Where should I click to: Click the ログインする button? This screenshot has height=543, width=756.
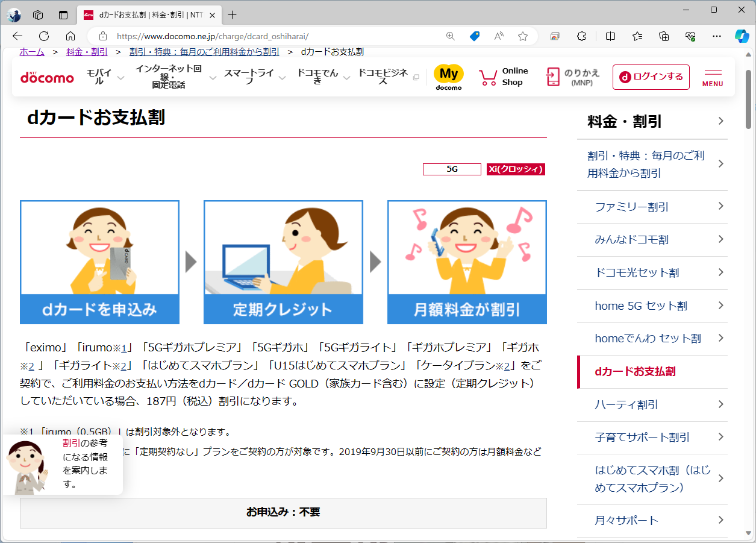[651, 77]
